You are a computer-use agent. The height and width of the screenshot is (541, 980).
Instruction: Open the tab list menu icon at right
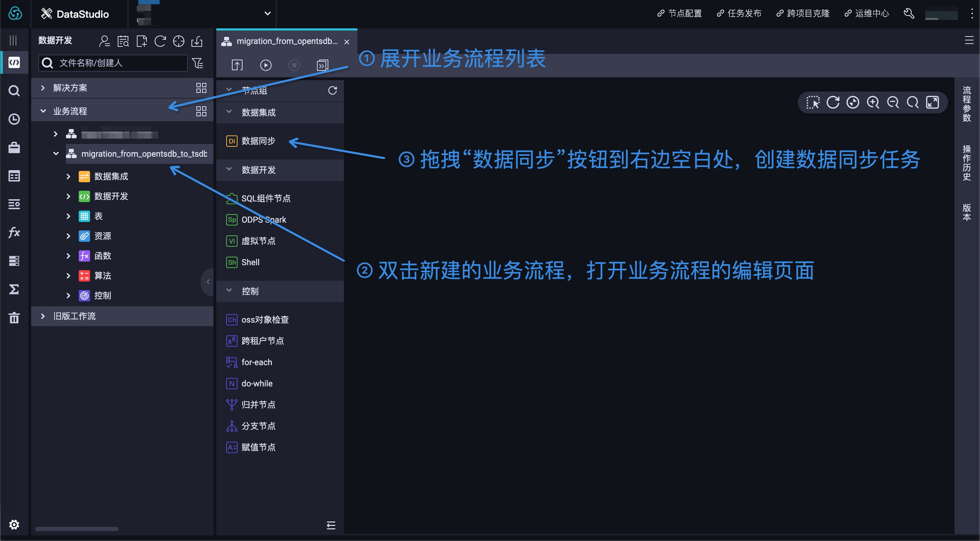click(x=969, y=40)
